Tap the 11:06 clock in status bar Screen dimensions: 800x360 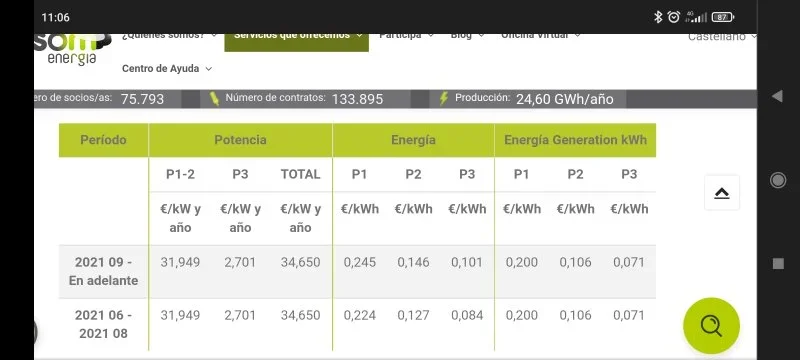[x=56, y=17]
